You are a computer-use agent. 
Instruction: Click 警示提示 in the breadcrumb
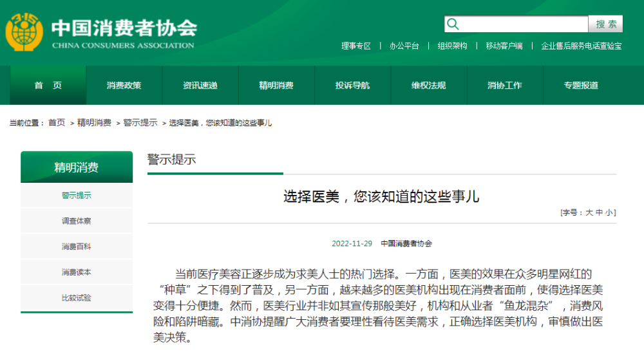140,123
